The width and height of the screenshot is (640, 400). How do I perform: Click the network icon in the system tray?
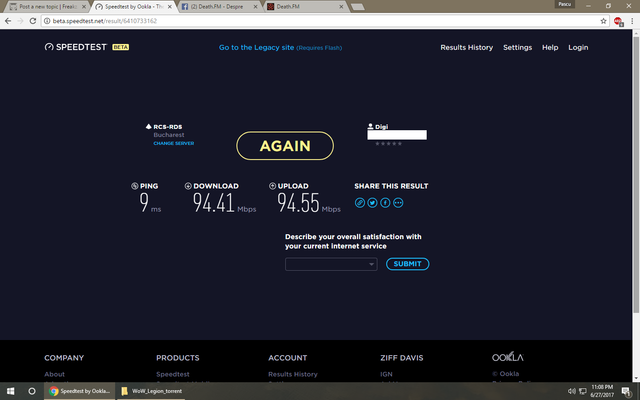tap(582, 391)
